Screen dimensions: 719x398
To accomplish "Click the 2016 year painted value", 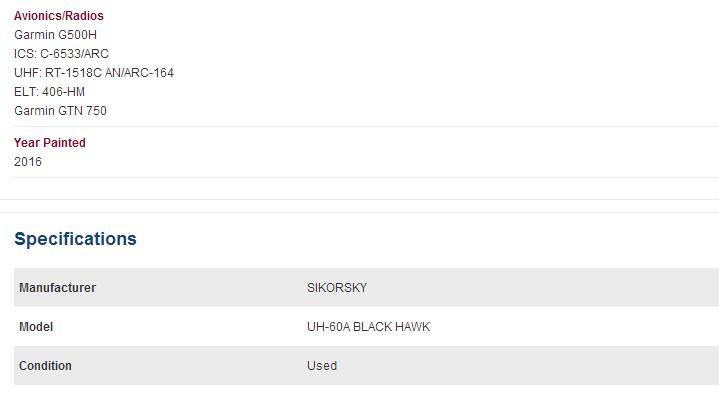I will (28, 162).
